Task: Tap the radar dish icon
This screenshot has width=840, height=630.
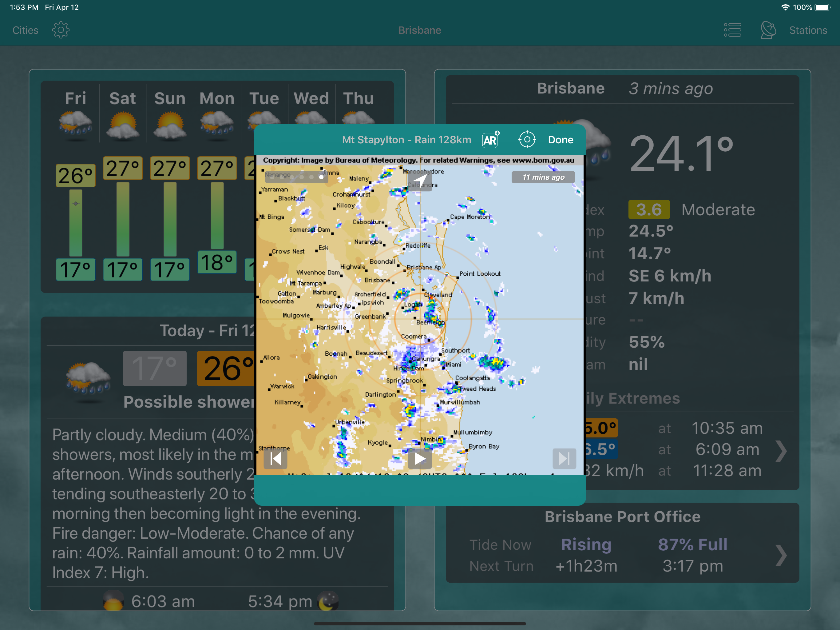Action: coord(768,30)
